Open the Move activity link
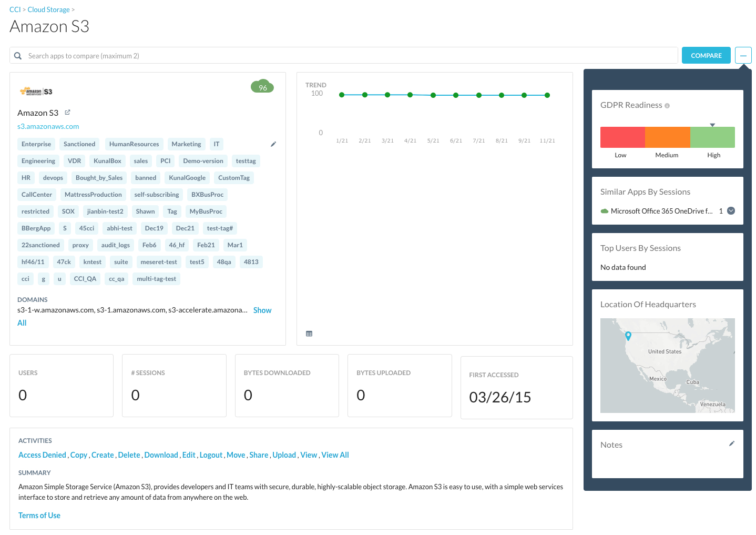756x535 pixels. coord(236,455)
